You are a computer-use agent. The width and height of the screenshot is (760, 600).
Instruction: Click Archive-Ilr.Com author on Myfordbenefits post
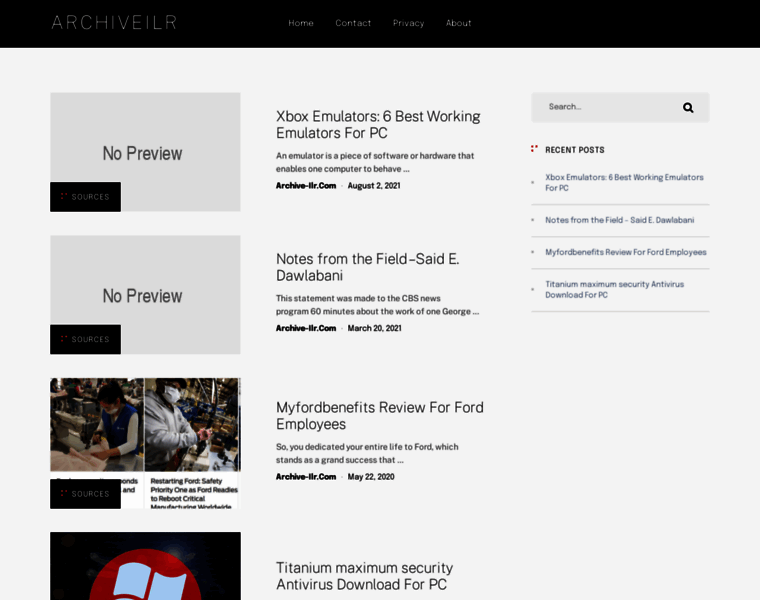pyautogui.click(x=306, y=477)
